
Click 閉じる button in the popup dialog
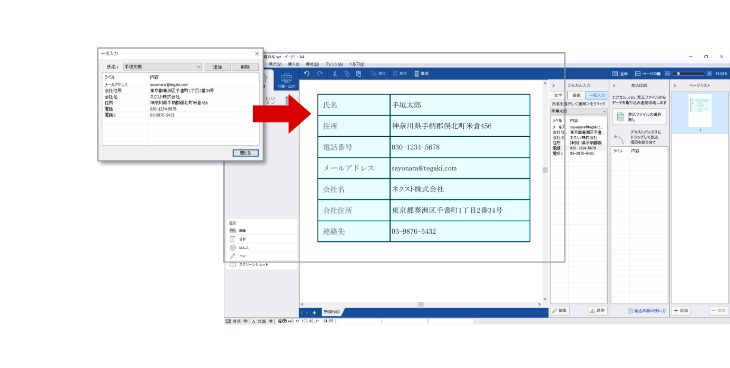pos(245,153)
